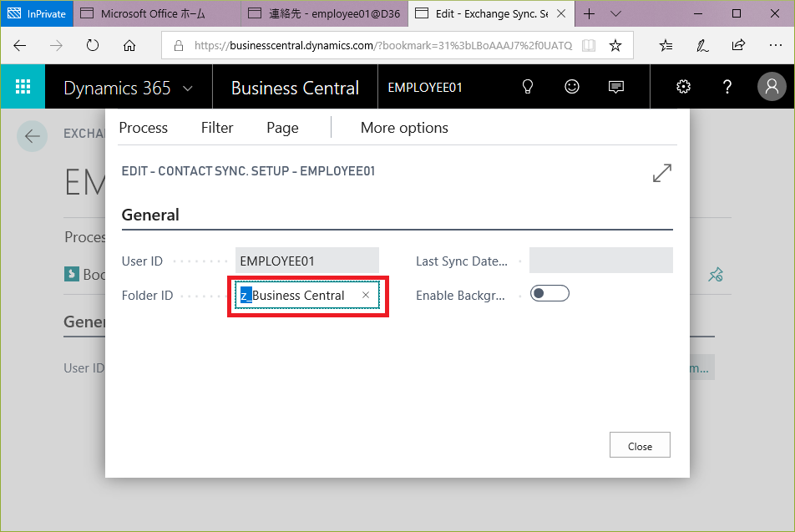Open the chat message icon
The height and width of the screenshot is (532, 795).
tap(616, 87)
